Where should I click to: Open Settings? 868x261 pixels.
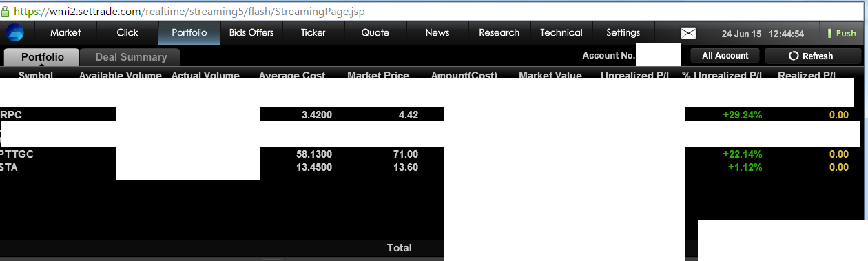click(623, 32)
